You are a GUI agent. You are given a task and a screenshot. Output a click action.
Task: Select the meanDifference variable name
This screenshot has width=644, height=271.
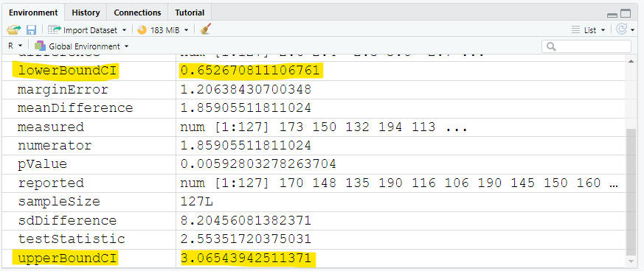coord(75,108)
